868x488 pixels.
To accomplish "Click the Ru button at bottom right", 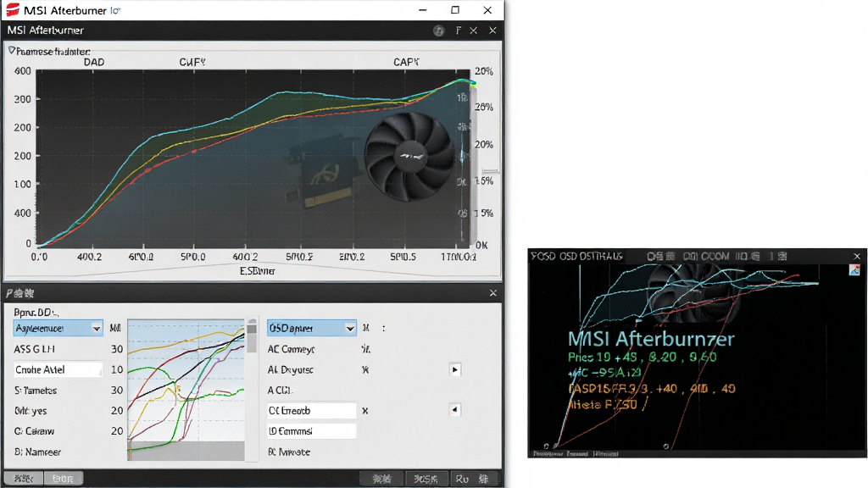I will 462,479.
